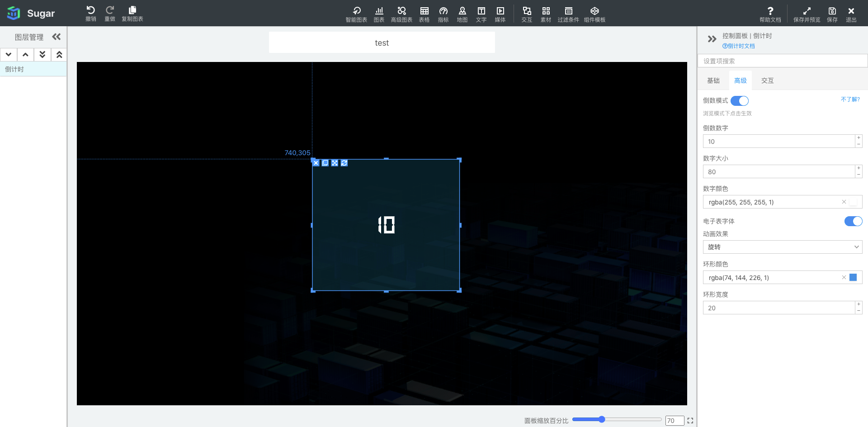Click the Sugar logo

click(31, 13)
